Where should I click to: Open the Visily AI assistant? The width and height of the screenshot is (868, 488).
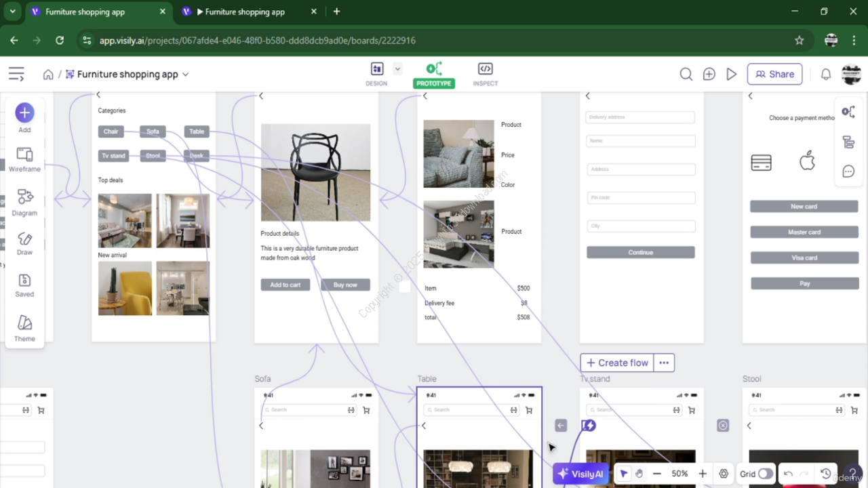580,474
